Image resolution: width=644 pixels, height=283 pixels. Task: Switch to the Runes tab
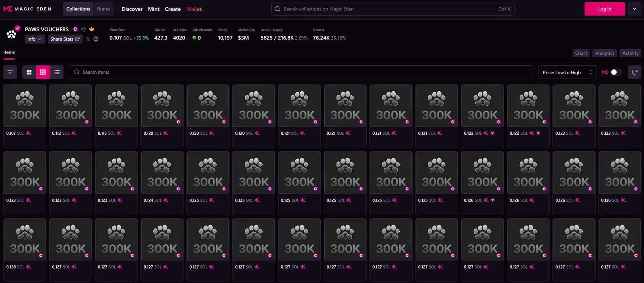coord(103,9)
